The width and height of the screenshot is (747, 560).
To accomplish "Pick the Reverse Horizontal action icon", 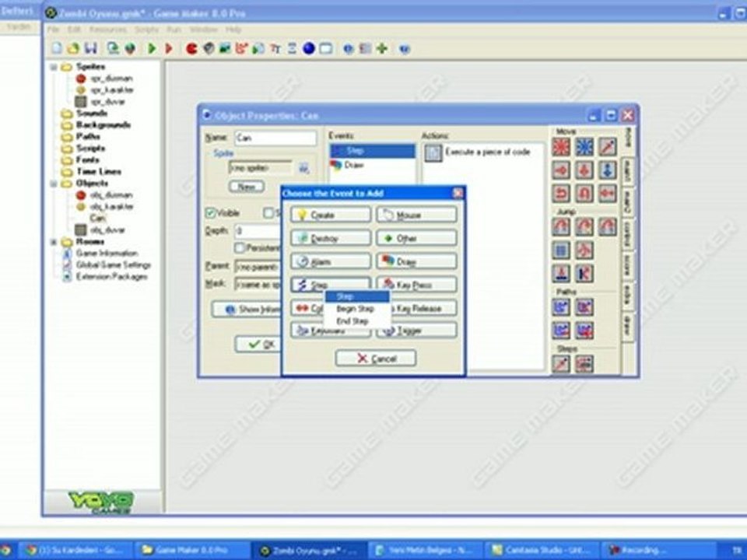I will click(x=561, y=194).
